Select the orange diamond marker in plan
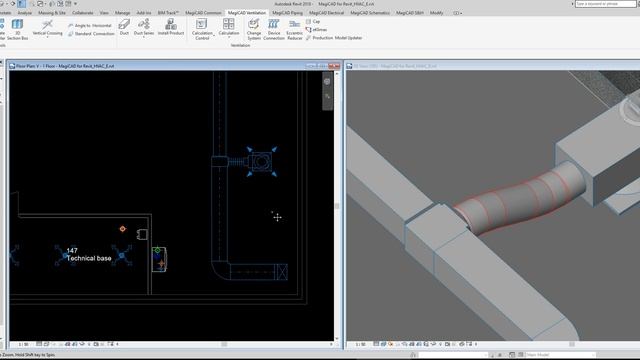640x360 pixels. (x=122, y=229)
